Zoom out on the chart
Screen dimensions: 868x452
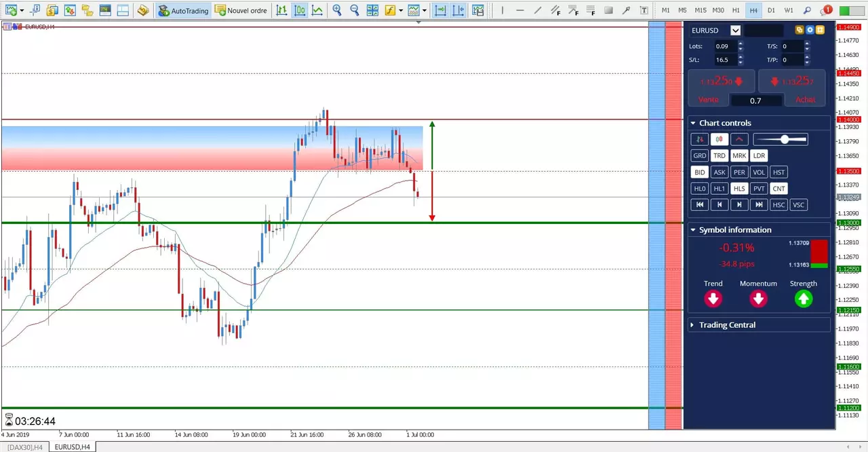point(355,10)
